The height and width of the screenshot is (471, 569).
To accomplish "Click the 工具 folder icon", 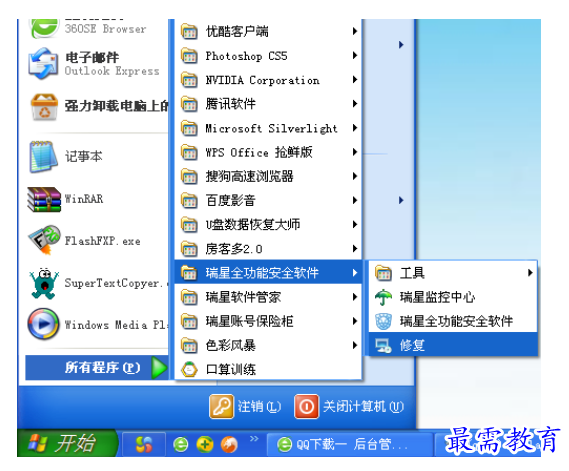I will tap(384, 273).
